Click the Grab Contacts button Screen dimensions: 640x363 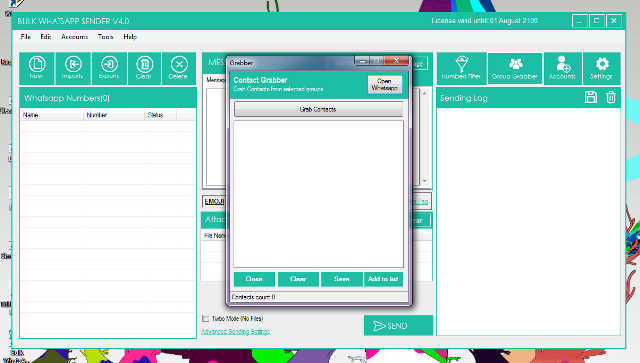(318, 109)
